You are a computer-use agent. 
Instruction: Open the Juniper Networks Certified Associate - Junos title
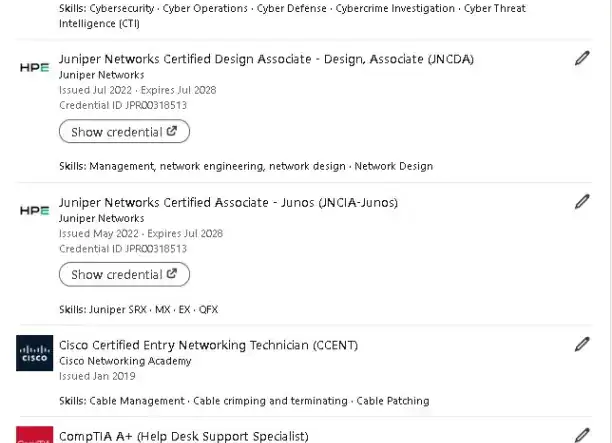coord(228,202)
